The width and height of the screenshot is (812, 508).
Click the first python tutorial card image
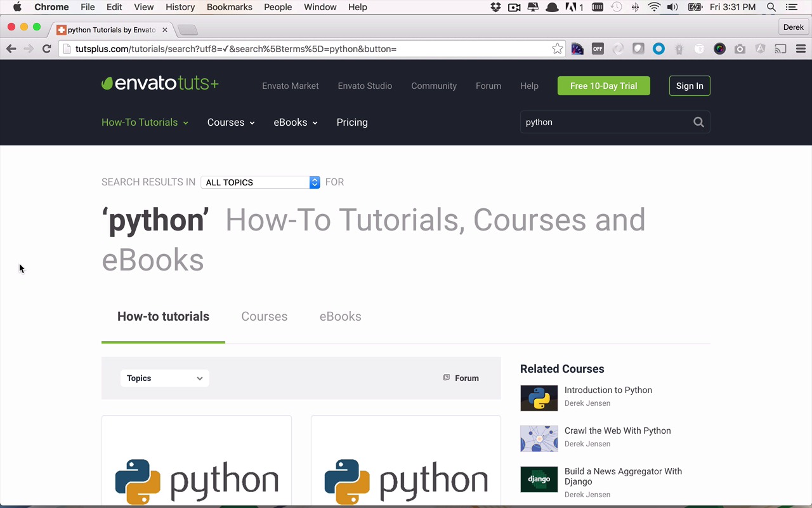click(x=197, y=462)
